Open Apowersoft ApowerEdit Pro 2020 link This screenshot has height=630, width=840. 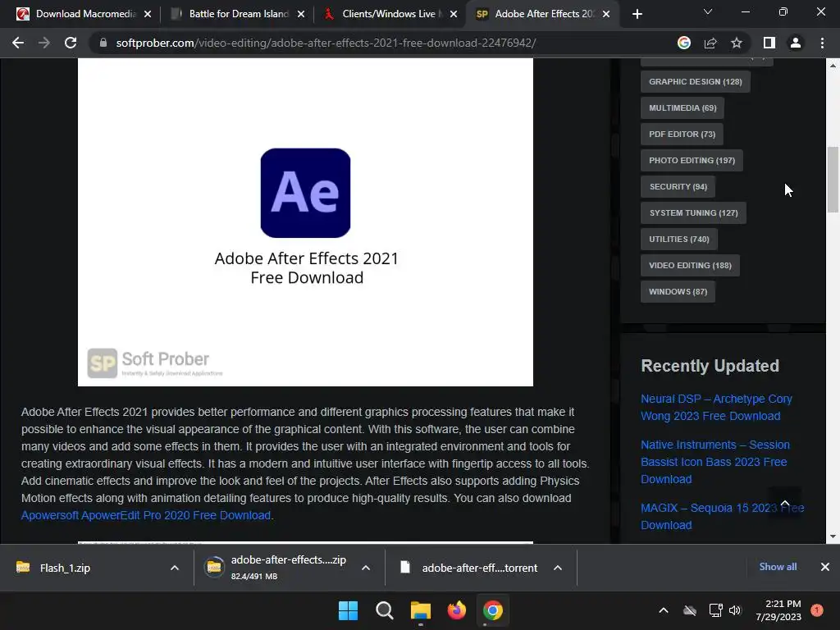pyautogui.click(x=146, y=515)
